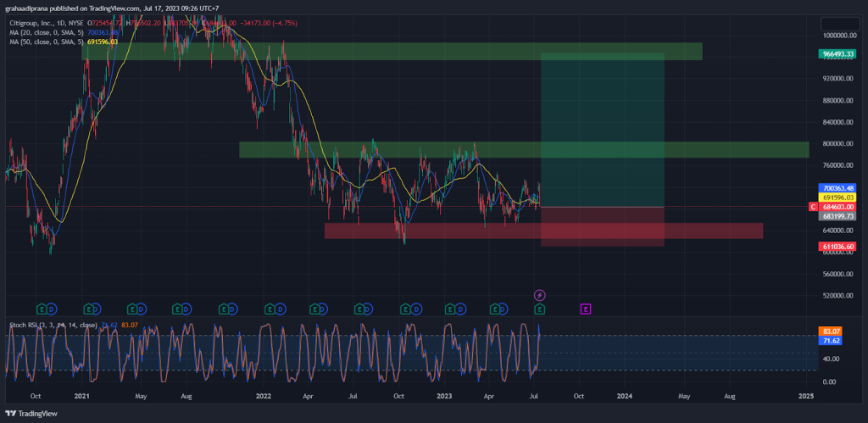This screenshot has width=868, height=423.
Task: Open the earnings marker just before May 2021
Action: [131, 309]
